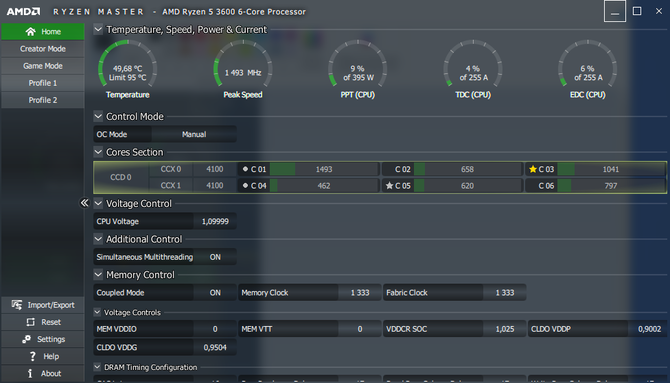Collapse the sidebar with double chevron
Viewport: 670px width, 383px height.
(84, 203)
